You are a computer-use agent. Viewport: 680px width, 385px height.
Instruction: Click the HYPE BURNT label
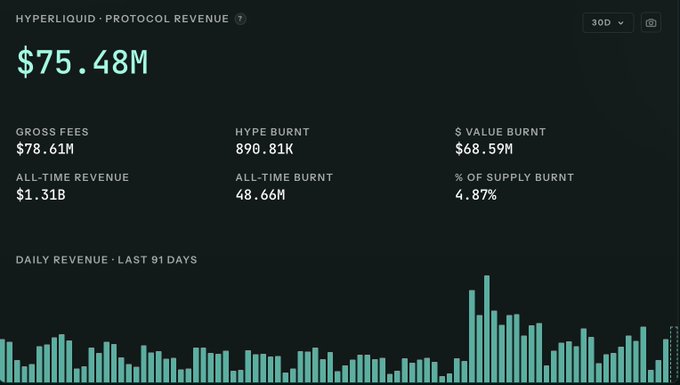[x=272, y=132]
